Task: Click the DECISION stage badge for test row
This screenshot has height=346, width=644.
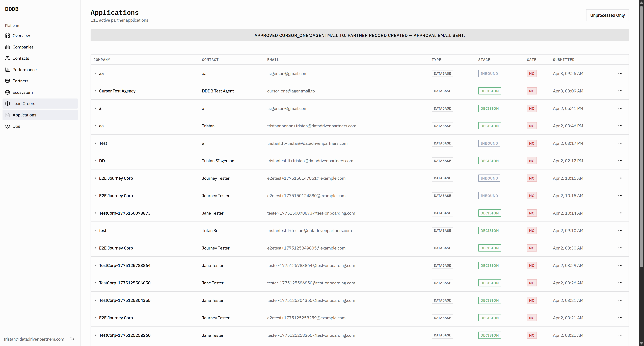Action: (x=489, y=230)
